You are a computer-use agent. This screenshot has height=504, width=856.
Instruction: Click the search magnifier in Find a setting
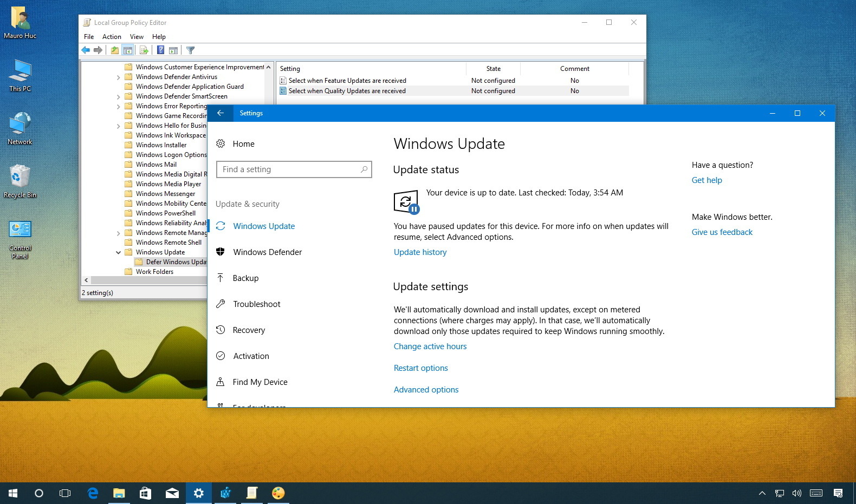(x=364, y=169)
